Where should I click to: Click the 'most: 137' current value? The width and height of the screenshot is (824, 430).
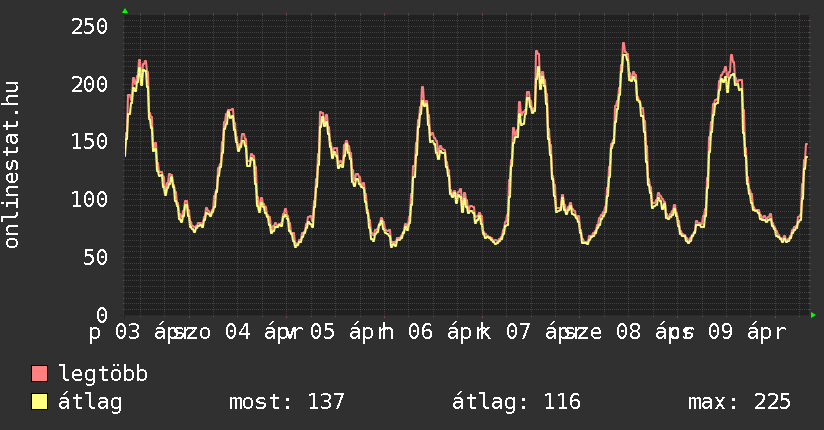tap(286, 402)
